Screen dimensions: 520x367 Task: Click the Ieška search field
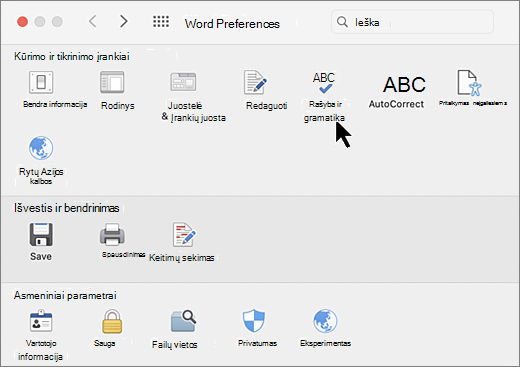point(412,22)
